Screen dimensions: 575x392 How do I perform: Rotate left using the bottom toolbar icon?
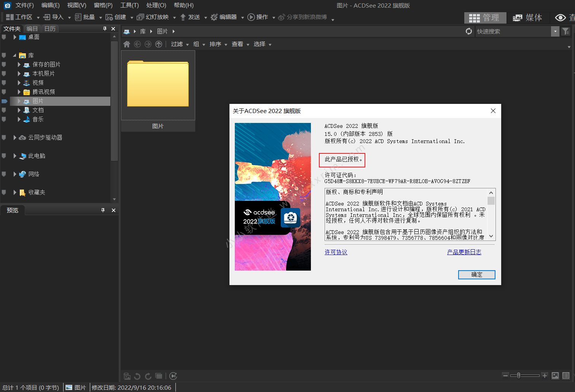[x=137, y=376]
